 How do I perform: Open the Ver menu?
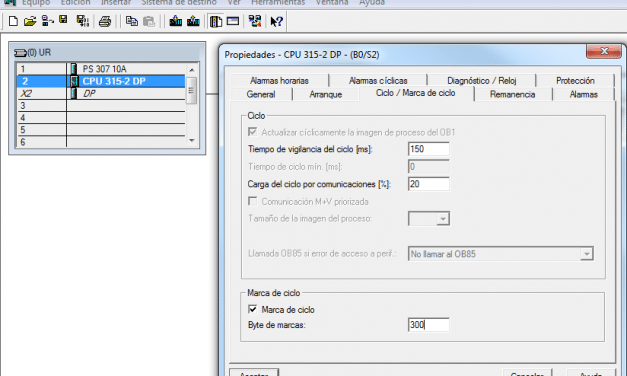[x=234, y=2]
